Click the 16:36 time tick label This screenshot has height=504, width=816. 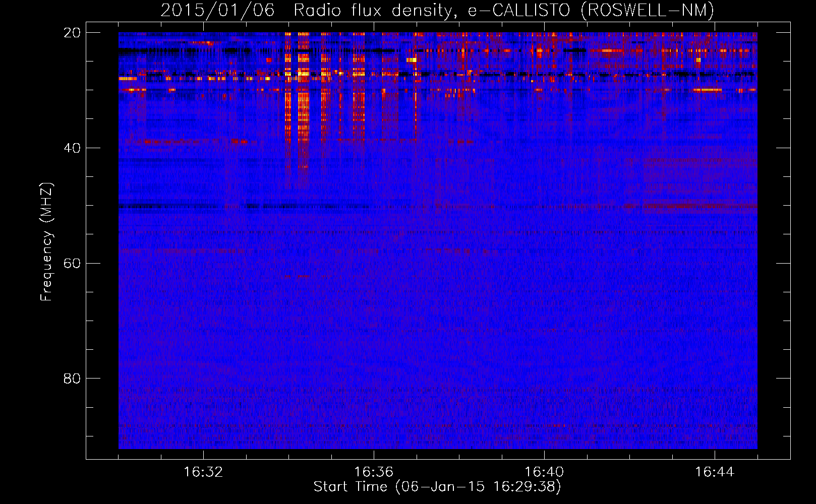[x=374, y=472]
